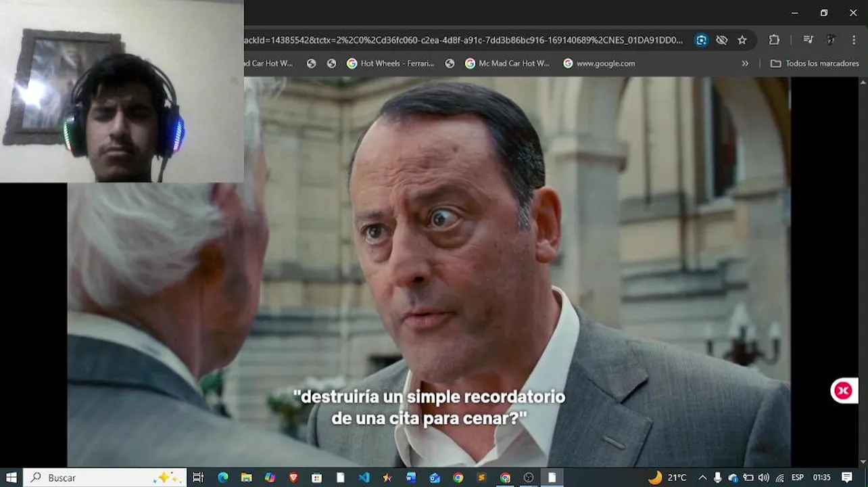Click the microphone tray icon

[717, 478]
